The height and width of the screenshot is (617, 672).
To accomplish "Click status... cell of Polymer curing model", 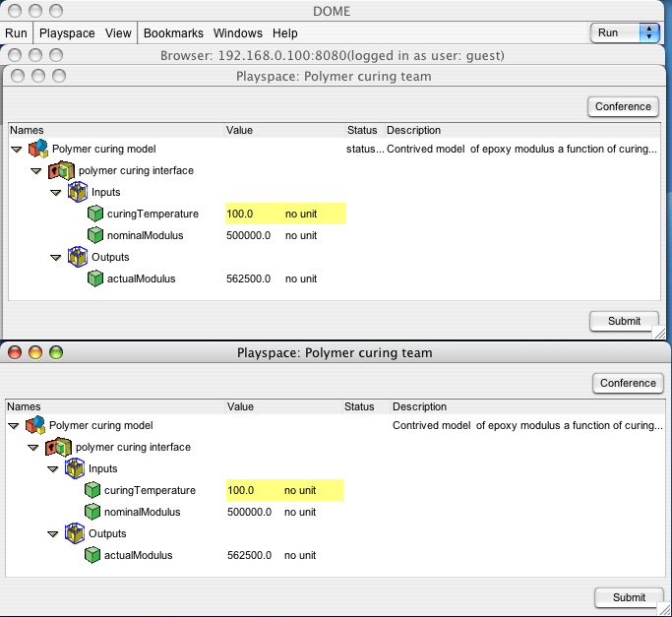I will point(365,149).
